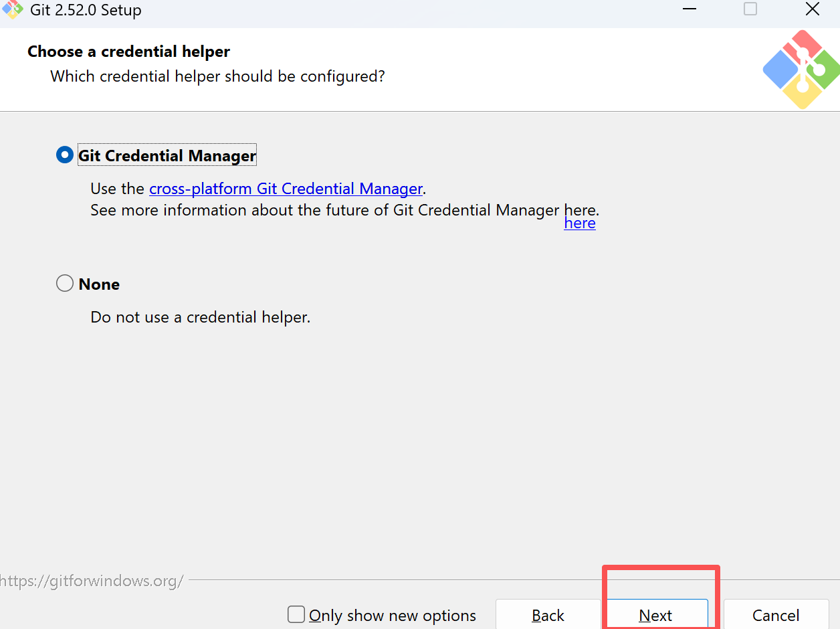The height and width of the screenshot is (629, 840).
Task: Click 'Do not use a credential helper' text
Action: pyautogui.click(x=201, y=317)
